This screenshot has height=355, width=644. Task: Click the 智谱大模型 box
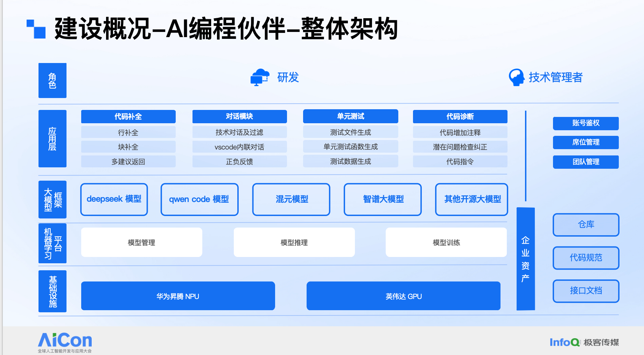click(x=383, y=199)
